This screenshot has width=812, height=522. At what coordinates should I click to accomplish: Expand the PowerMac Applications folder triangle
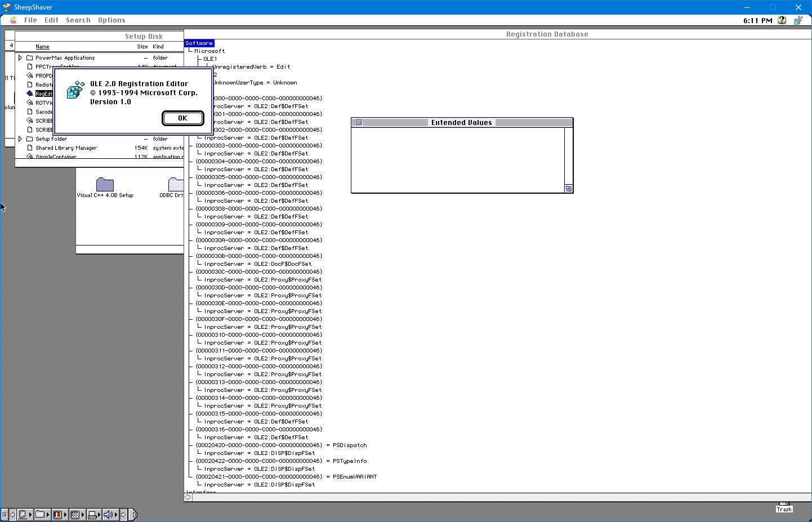pos(20,58)
